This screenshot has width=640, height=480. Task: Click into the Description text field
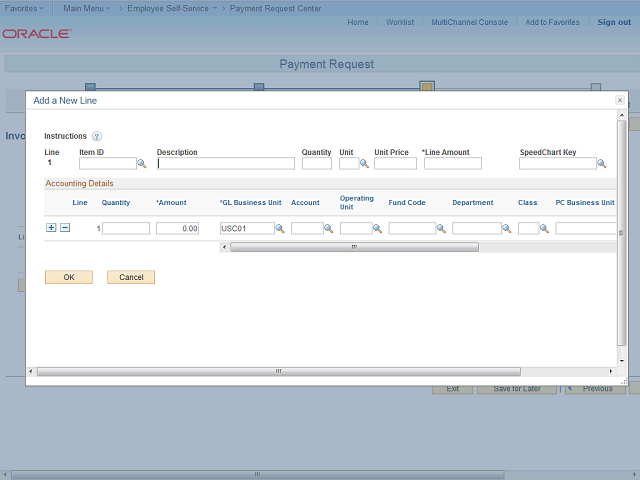point(225,163)
